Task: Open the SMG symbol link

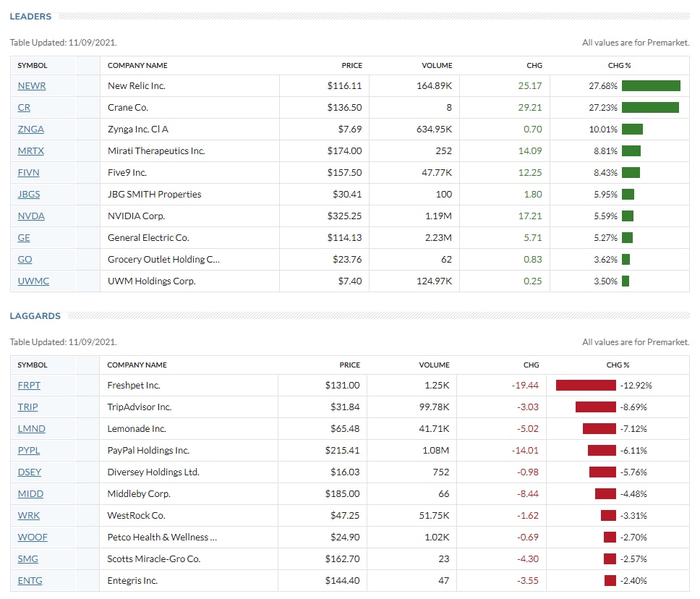Action: click(x=28, y=558)
